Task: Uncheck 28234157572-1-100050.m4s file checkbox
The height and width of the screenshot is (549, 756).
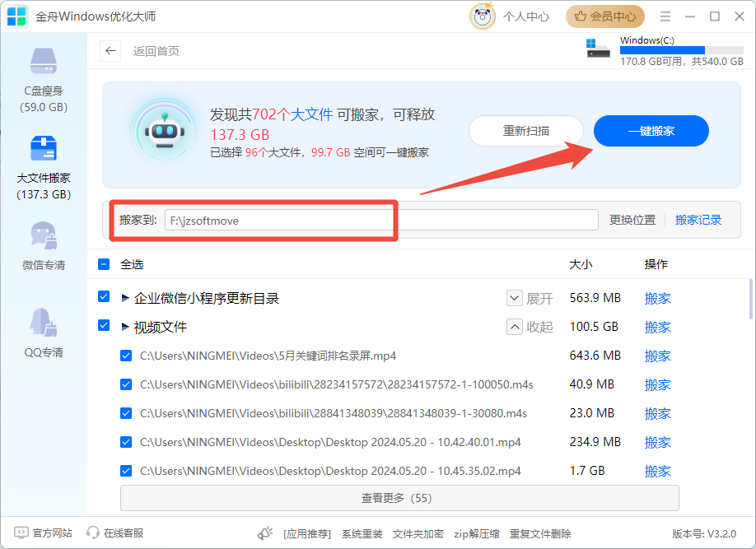Action: click(x=126, y=384)
